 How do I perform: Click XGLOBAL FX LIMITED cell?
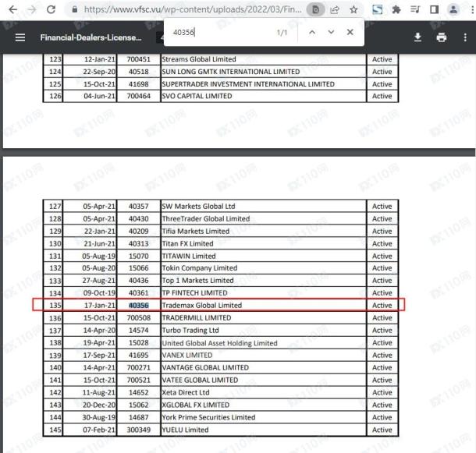pos(263,405)
